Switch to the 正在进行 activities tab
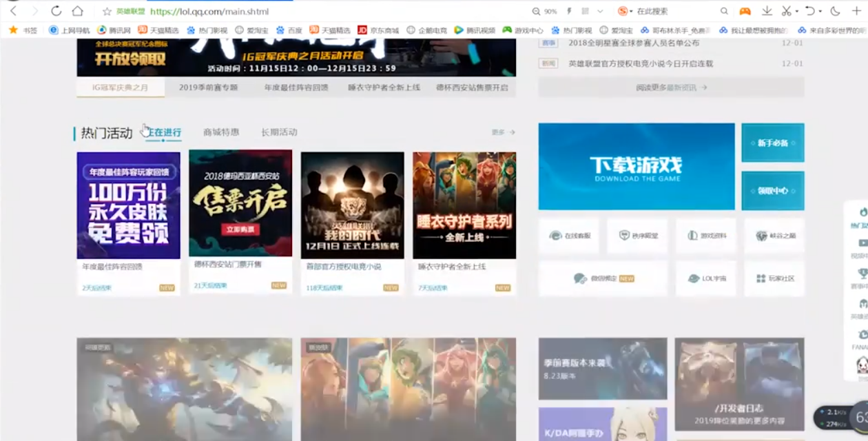Image resolution: width=868 pixels, height=441 pixels. coord(164,132)
